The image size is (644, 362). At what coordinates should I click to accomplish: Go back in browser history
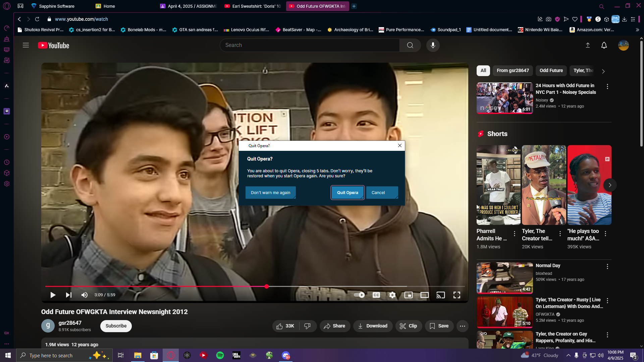19,19
